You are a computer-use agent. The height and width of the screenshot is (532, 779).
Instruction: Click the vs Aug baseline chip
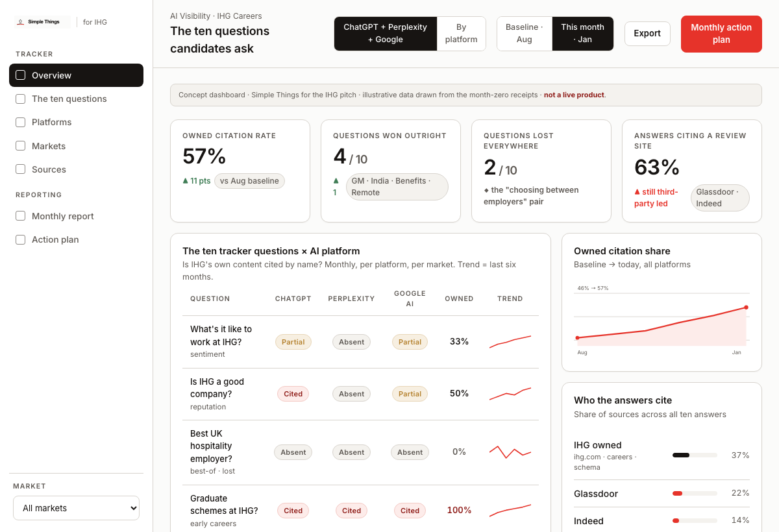(x=249, y=181)
